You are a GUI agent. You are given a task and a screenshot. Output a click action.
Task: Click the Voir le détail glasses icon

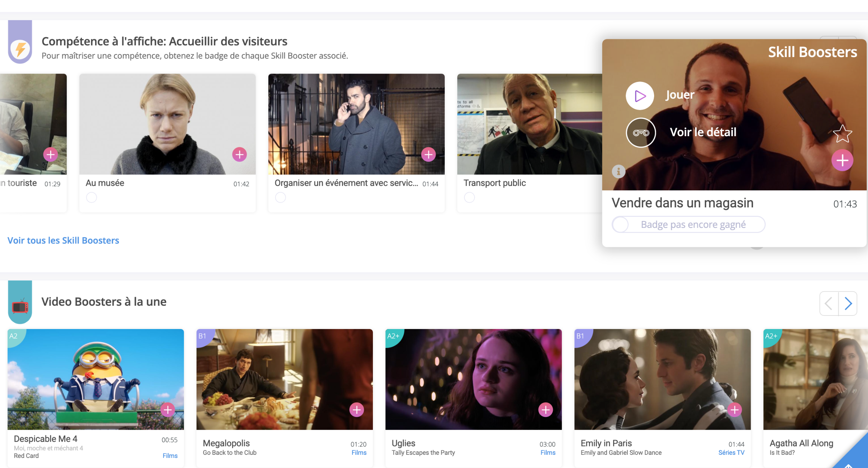641,133
